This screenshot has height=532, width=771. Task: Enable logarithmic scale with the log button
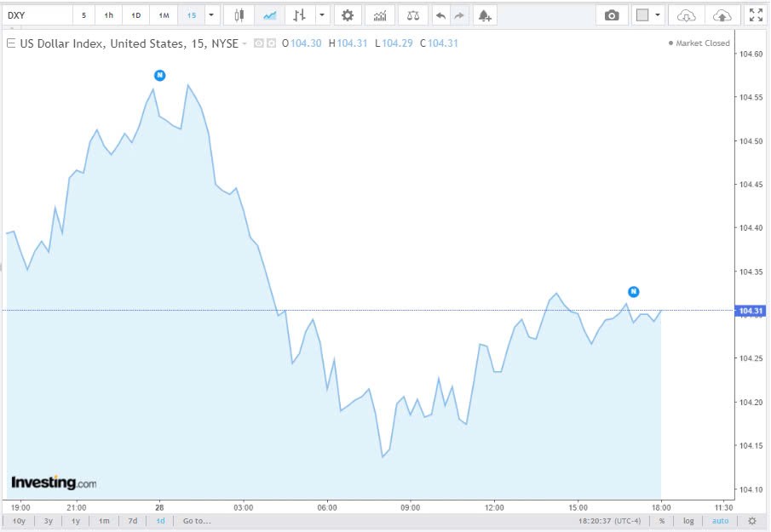click(x=688, y=520)
